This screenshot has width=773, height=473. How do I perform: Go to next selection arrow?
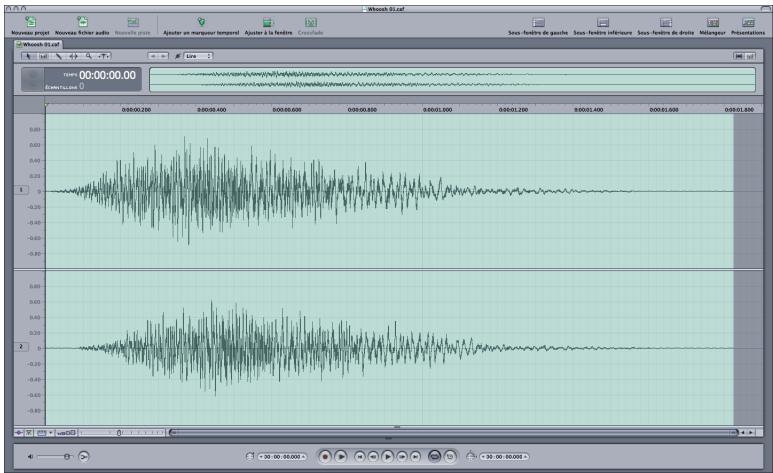[163, 56]
